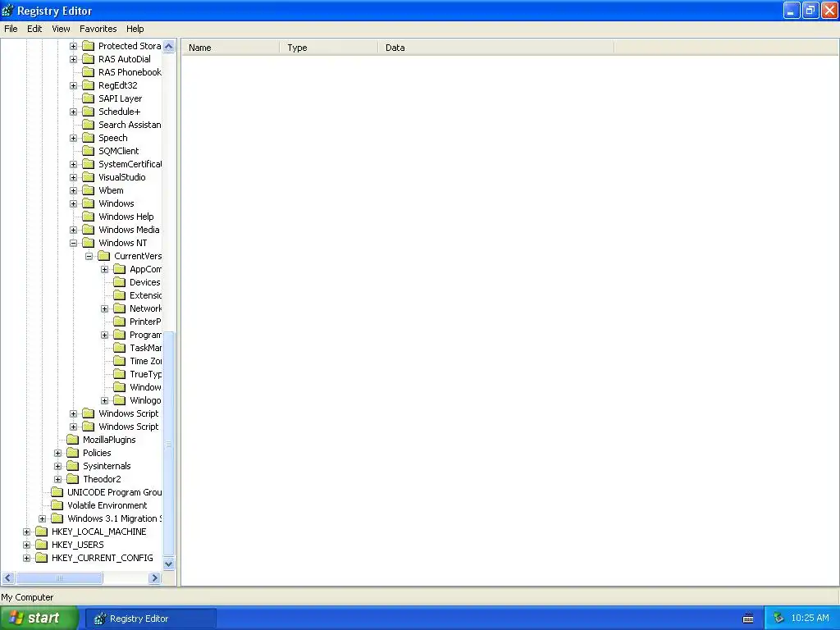Select the RAS Phonebook folder icon

point(89,72)
